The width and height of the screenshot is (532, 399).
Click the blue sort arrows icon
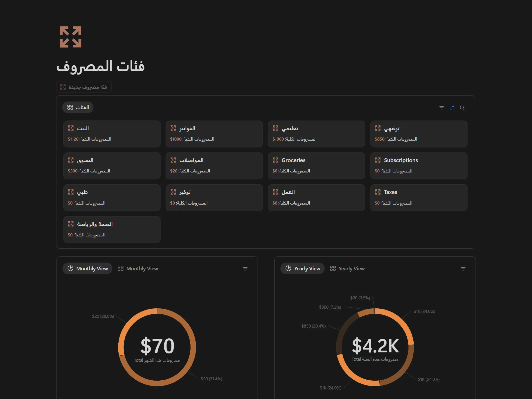pos(452,108)
